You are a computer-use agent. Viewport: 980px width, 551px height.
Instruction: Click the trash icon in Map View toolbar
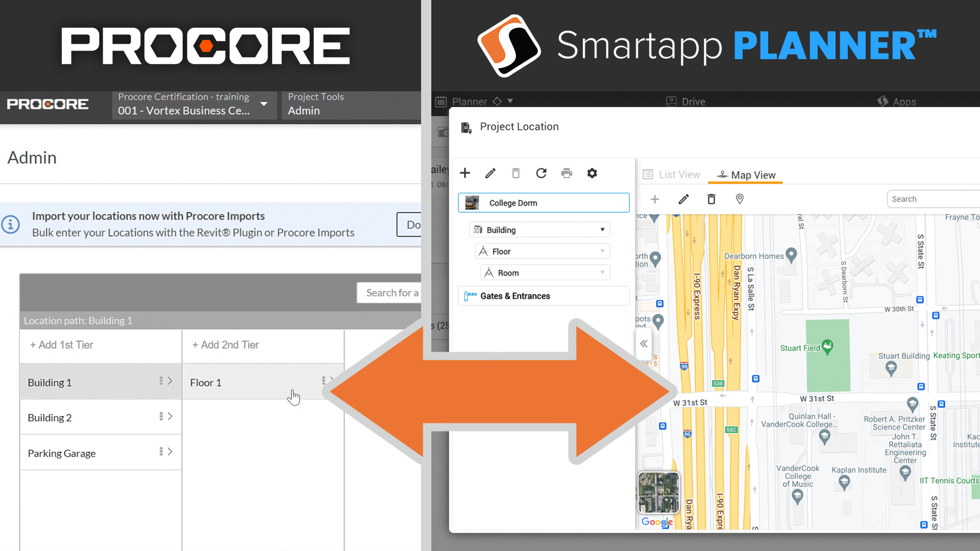[x=711, y=199]
